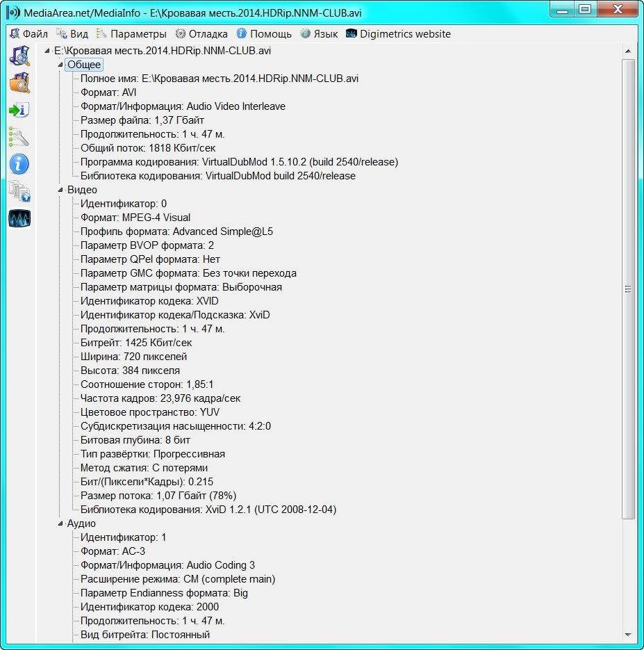Open the Отладка menu

(x=201, y=34)
